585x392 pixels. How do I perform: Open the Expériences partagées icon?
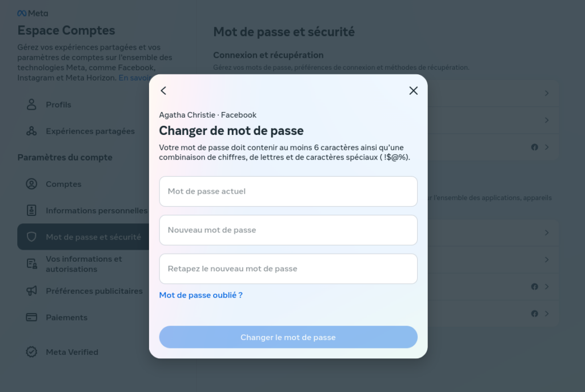32,131
